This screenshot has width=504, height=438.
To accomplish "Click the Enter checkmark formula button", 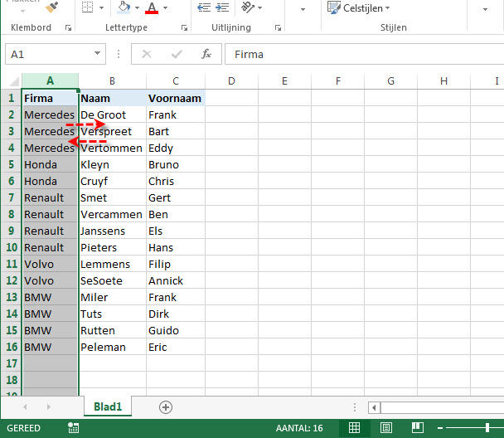I will (x=177, y=54).
